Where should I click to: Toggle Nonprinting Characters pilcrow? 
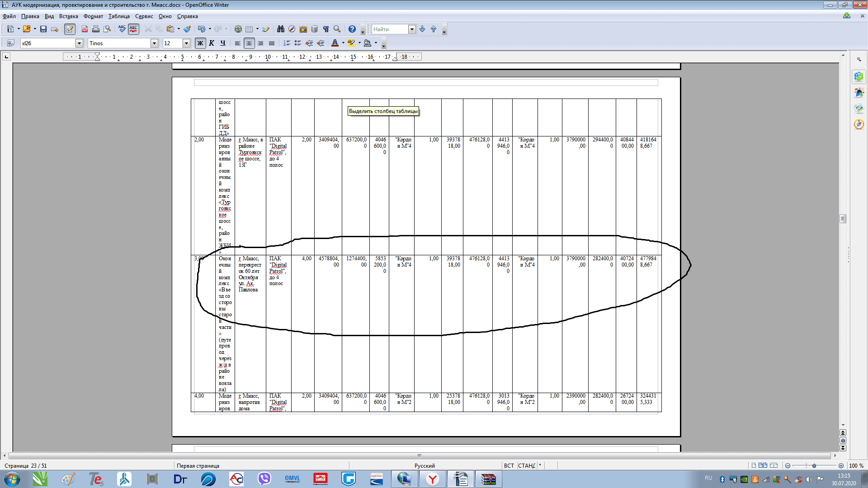coord(326,29)
